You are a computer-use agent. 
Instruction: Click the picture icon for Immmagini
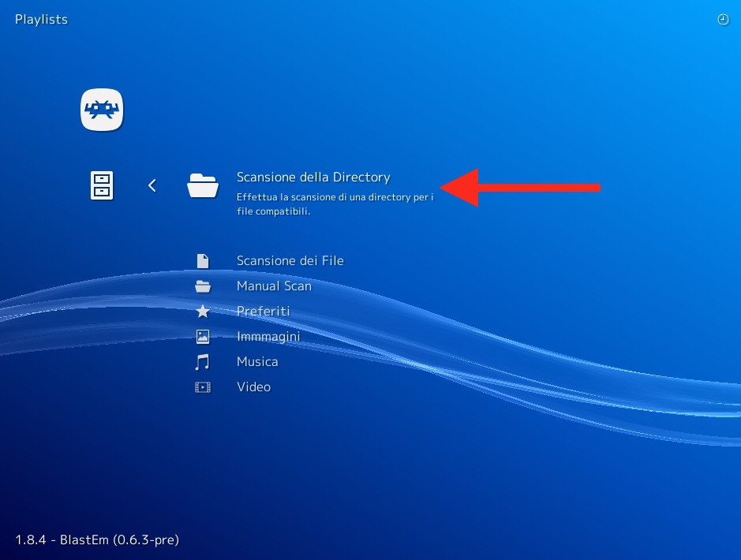point(203,336)
